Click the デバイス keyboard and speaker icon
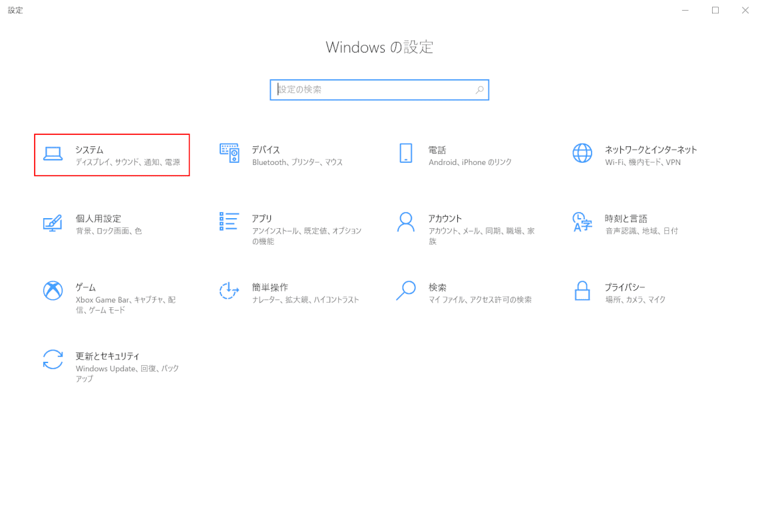This screenshot has width=760, height=532. coord(229,154)
